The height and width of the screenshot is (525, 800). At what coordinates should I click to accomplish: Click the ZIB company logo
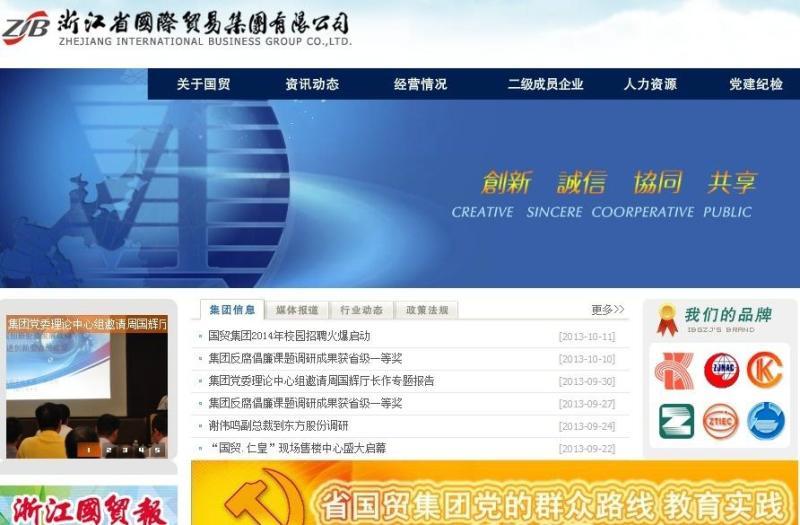pos(26,27)
